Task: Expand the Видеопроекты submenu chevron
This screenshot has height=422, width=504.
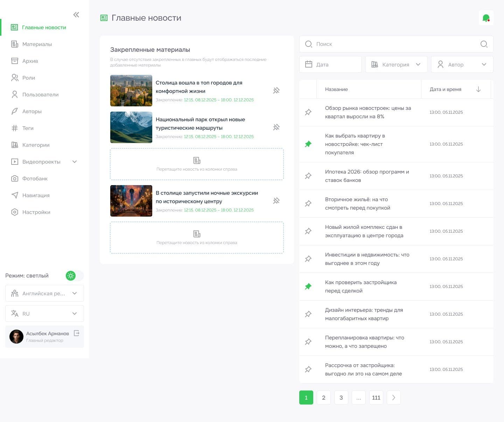Action: click(x=75, y=162)
